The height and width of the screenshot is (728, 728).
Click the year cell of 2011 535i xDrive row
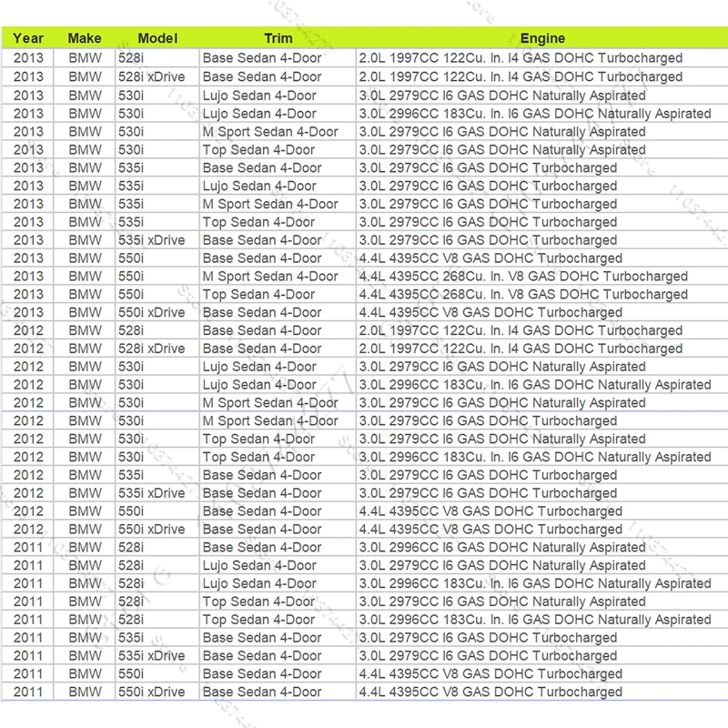coord(28,655)
